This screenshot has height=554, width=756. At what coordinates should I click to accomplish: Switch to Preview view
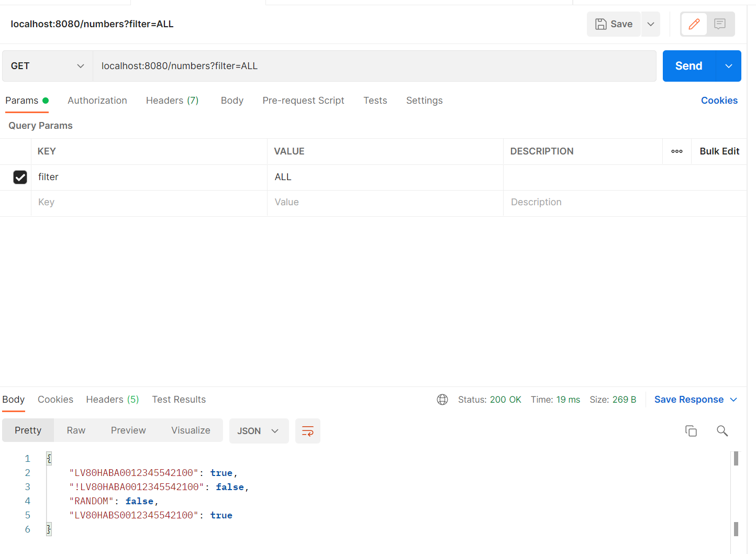pyautogui.click(x=128, y=430)
